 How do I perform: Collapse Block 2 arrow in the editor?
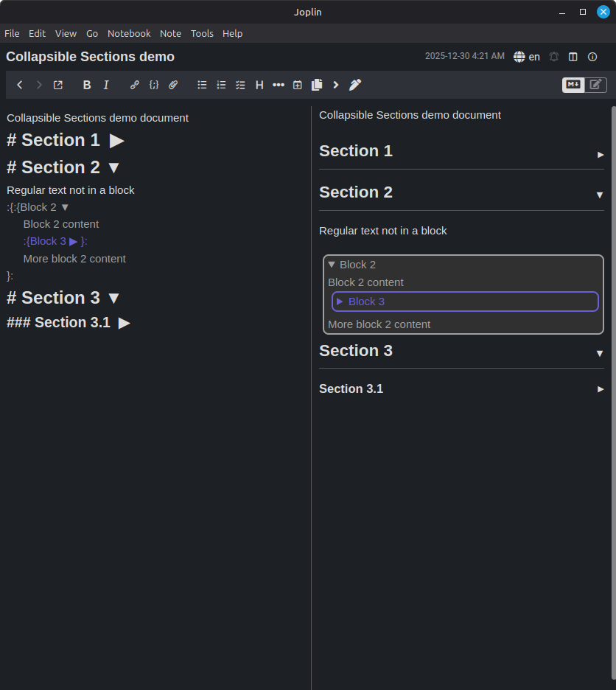65,207
